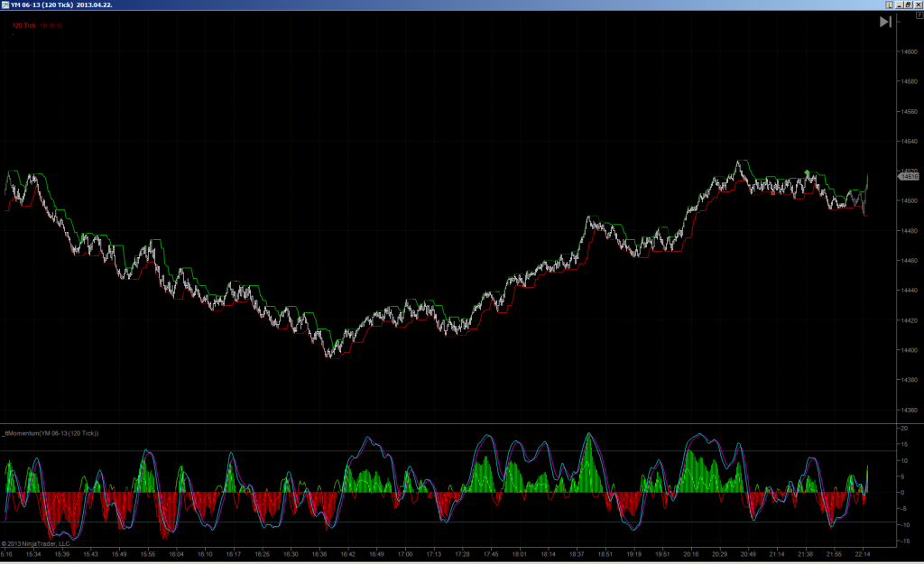Viewport: 924px width, 564px height.
Task: Click the 14360 price axis label
Action: (x=909, y=411)
